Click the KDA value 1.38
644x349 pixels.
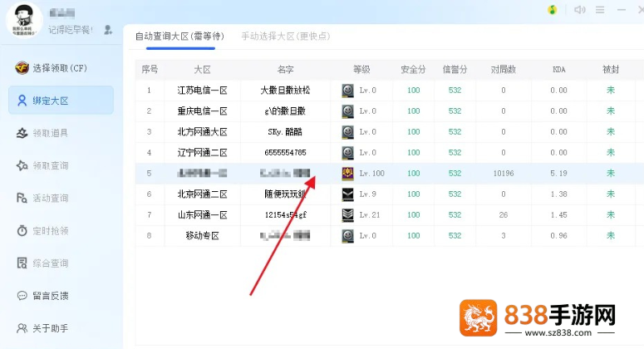point(558,194)
